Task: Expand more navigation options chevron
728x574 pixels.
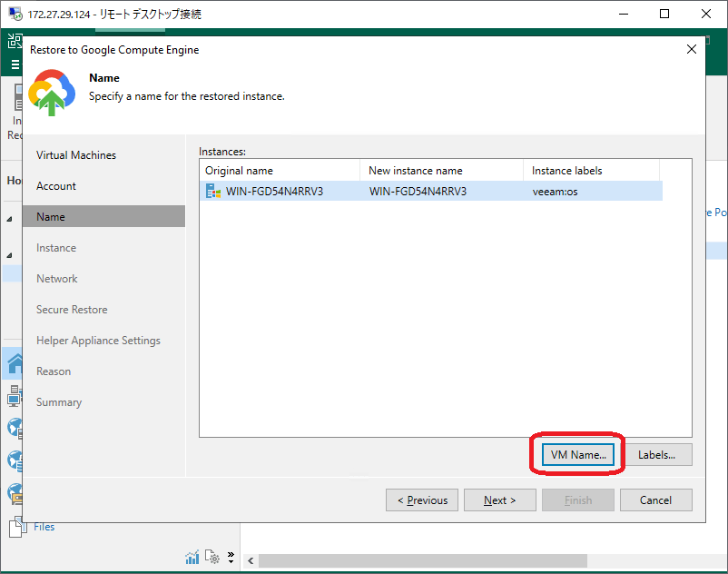Action: (x=231, y=557)
